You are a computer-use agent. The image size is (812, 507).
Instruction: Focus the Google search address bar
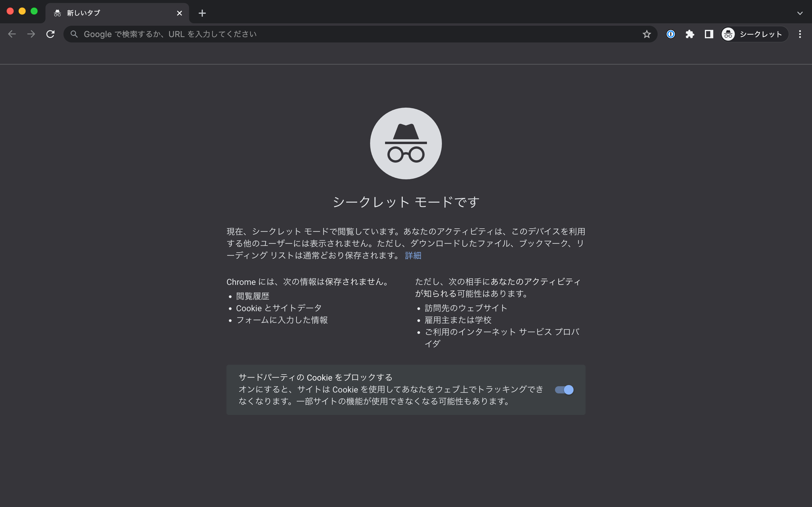tap(360, 34)
